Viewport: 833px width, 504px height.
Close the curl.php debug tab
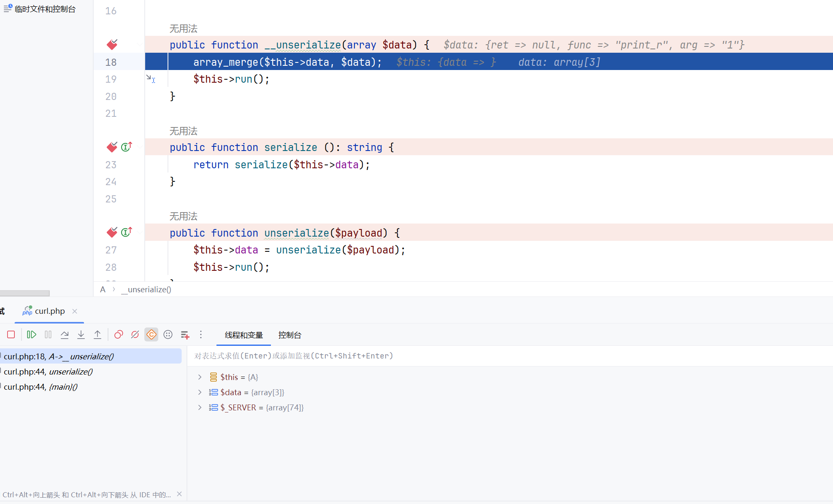(75, 311)
